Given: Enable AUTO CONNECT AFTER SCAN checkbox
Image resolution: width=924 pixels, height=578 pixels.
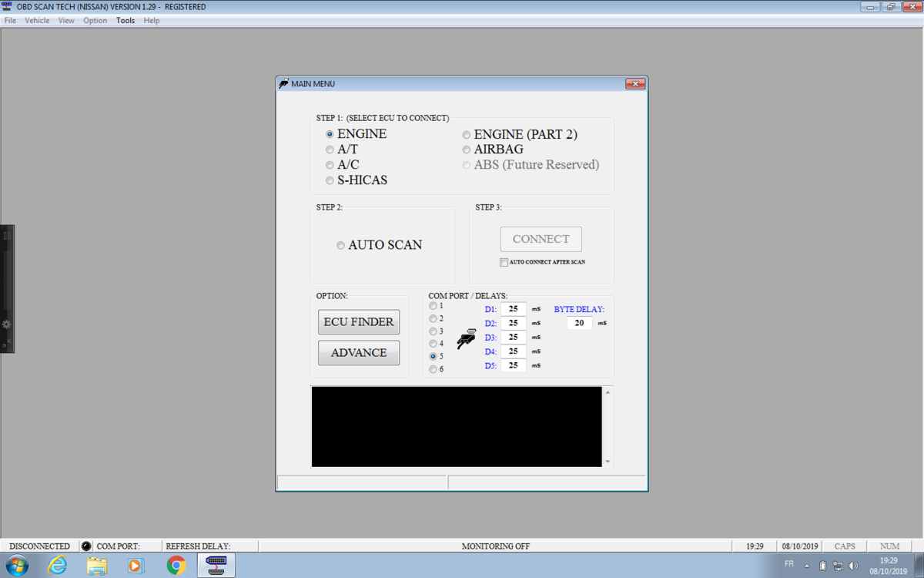Looking at the screenshot, I should coord(504,262).
